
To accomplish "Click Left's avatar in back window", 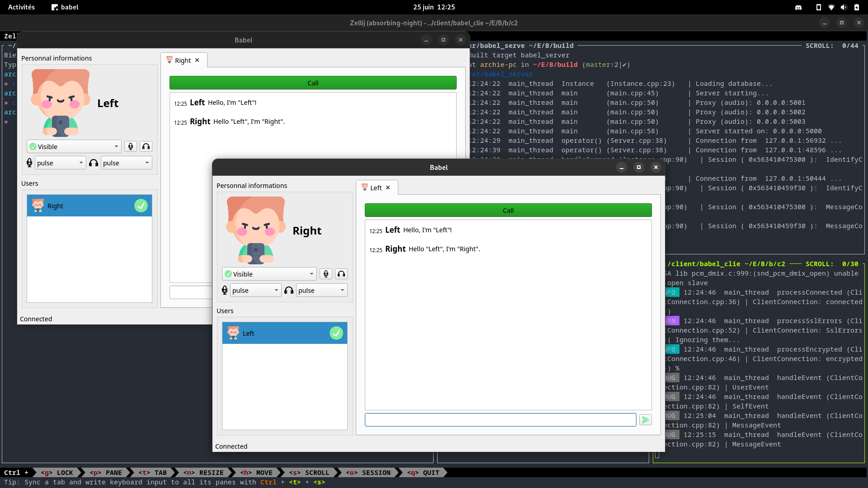I will pyautogui.click(x=60, y=103).
